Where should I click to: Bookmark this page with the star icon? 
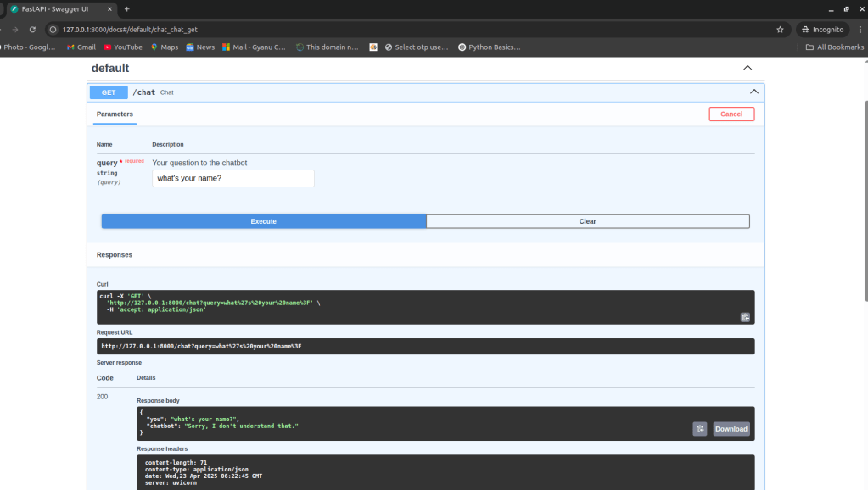coord(780,29)
